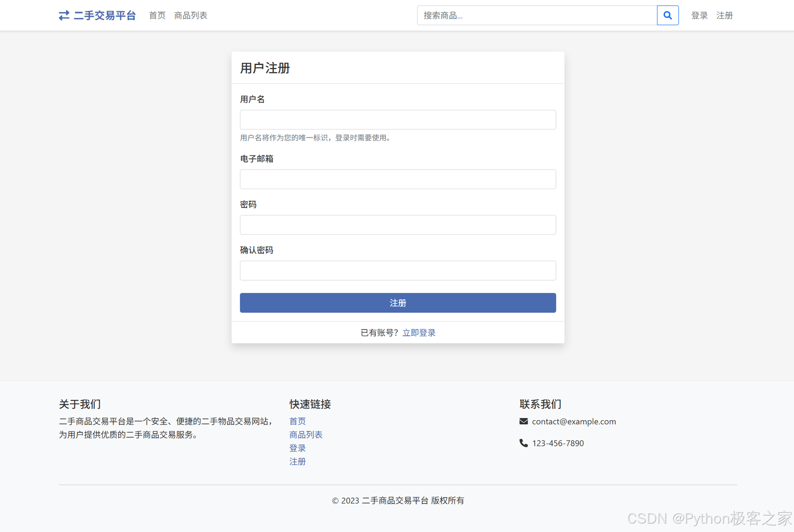Screen dimensions: 794x532
Task: Click the 用户名 input field
Action: (398, 119)
